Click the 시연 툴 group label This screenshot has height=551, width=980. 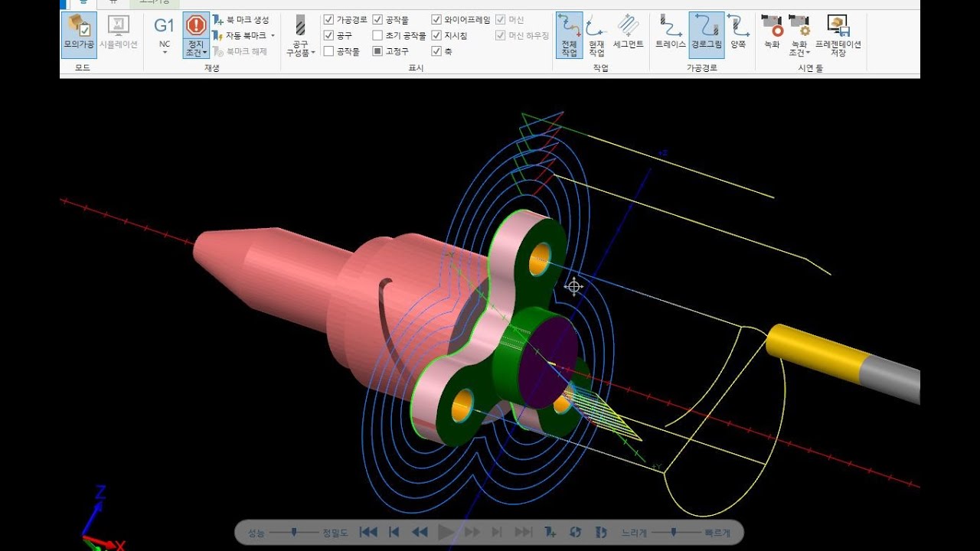(810, 68)
